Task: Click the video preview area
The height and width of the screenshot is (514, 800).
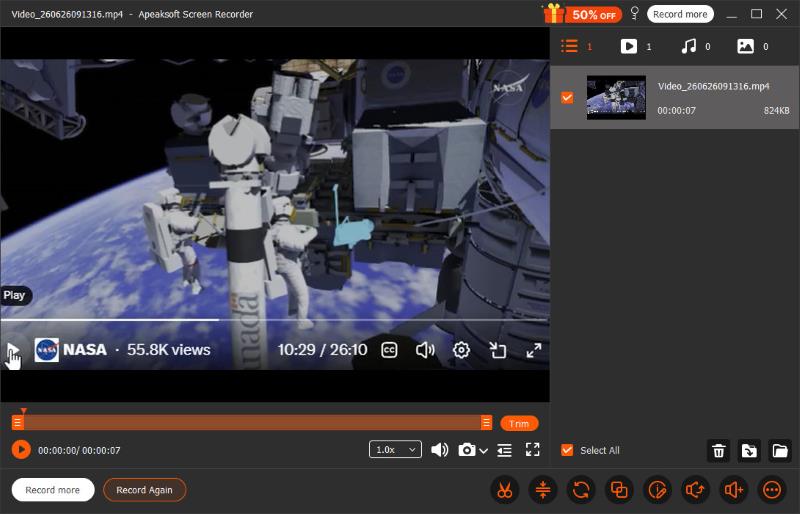Action: click(x=275, y=214)
